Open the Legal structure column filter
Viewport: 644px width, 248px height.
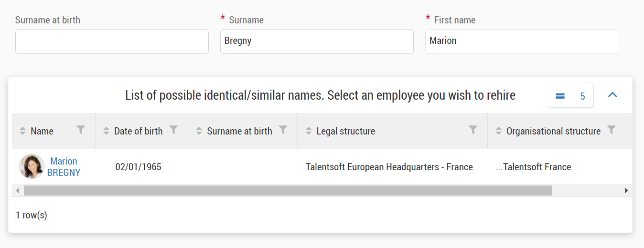click(x=473, y=130)
